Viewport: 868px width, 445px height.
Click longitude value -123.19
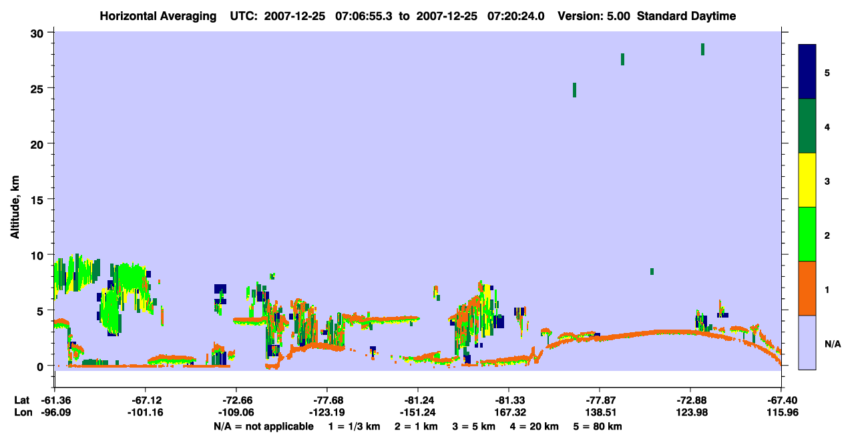coord(327,412)
